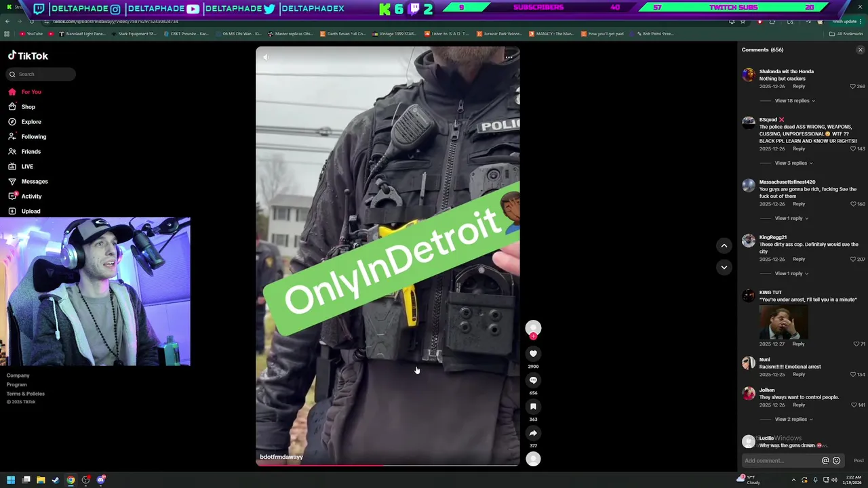Screen dimensions: 868x488
Task: Like the video with heart icon
Action: (533, 354)
